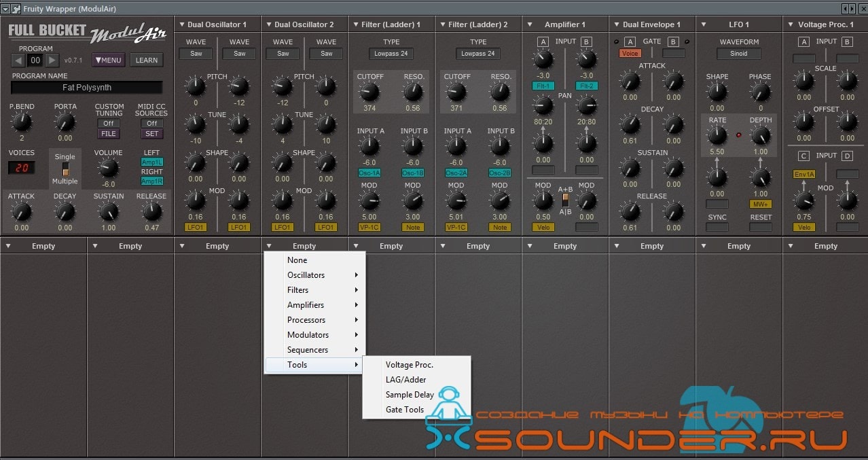Click Env1A source in Voltage Proc. 1
This screenshot has width=868, height=460.
(804, 174)
